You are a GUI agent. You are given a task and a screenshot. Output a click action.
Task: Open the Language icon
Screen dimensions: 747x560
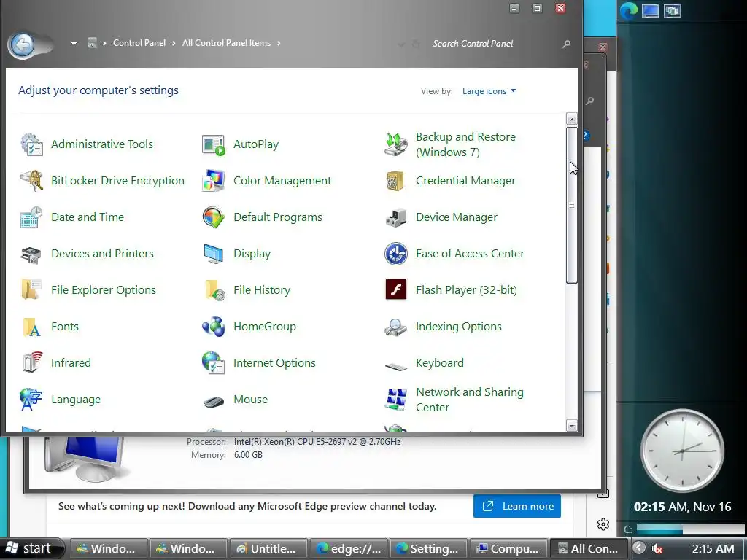[31, 400]
